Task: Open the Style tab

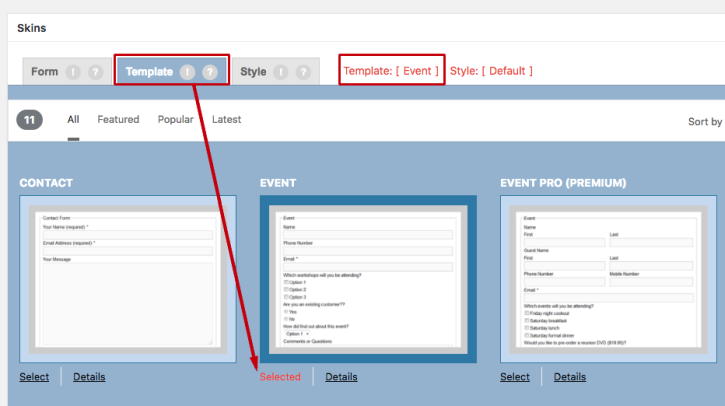Action: (253, 72)
